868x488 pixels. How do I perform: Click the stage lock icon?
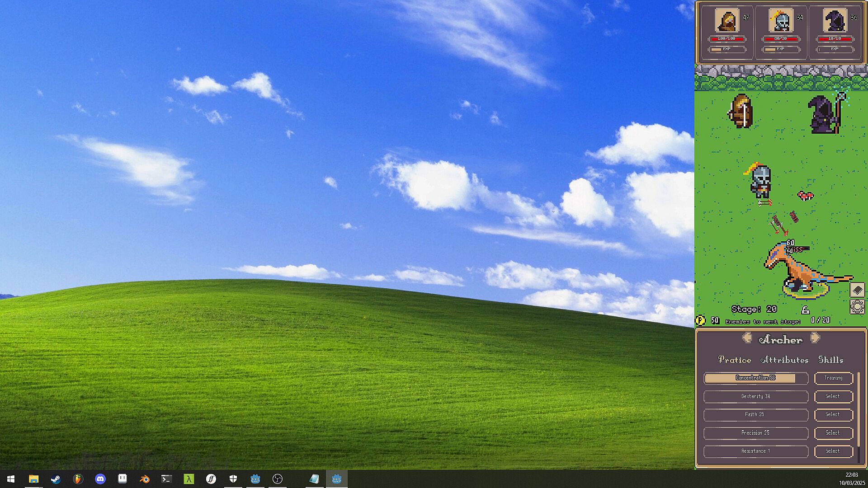[805, 310]
